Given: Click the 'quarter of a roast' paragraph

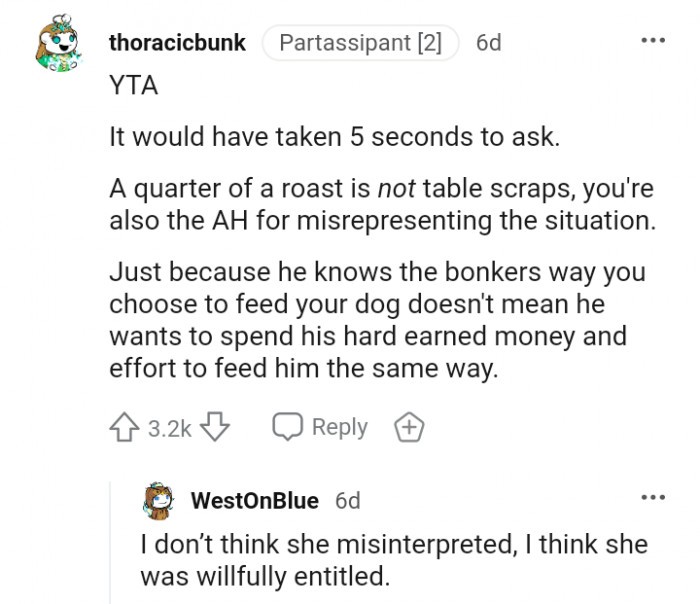Looking at the screenshot, I should pyautogui.click(x=382, y=205).
